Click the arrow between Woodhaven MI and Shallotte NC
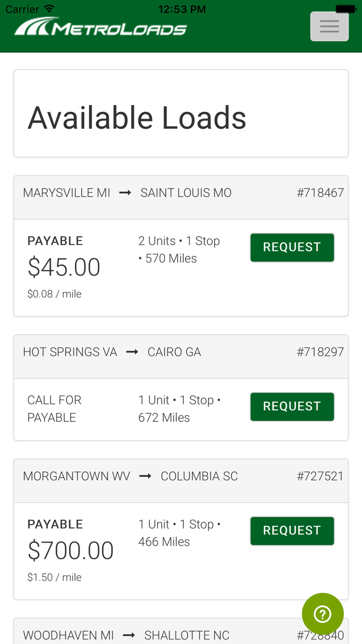The width and height of the screenshot is (362, 644). [x=129, y=635]
